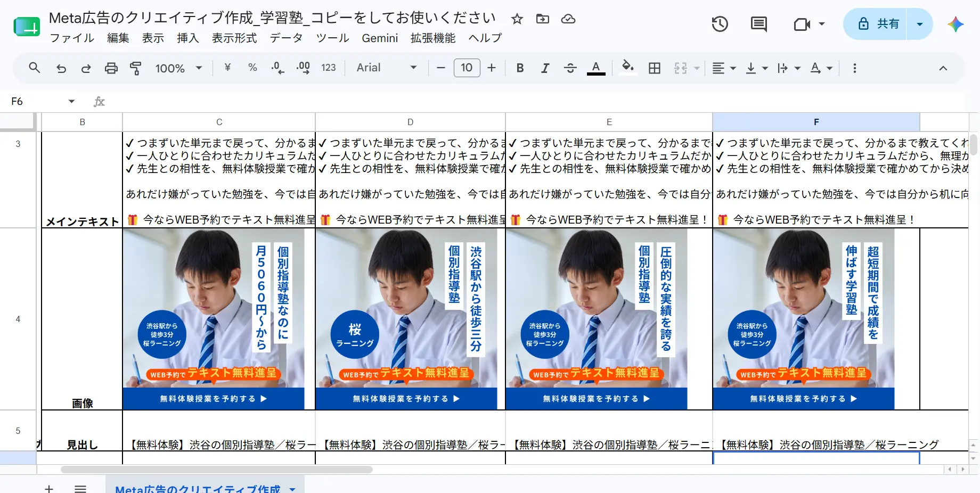Open version history clock icon
This screenshot has width=980, height=493.
tap(720, 24)
